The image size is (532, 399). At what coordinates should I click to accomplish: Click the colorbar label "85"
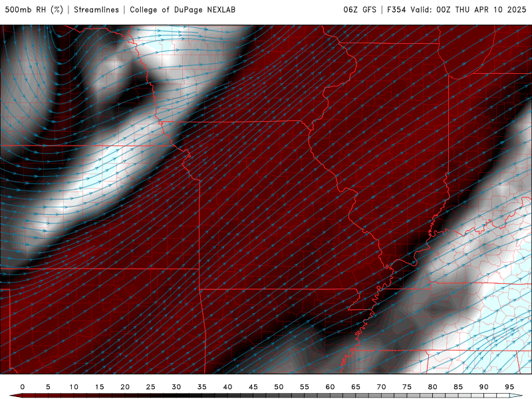click(458, 387)
